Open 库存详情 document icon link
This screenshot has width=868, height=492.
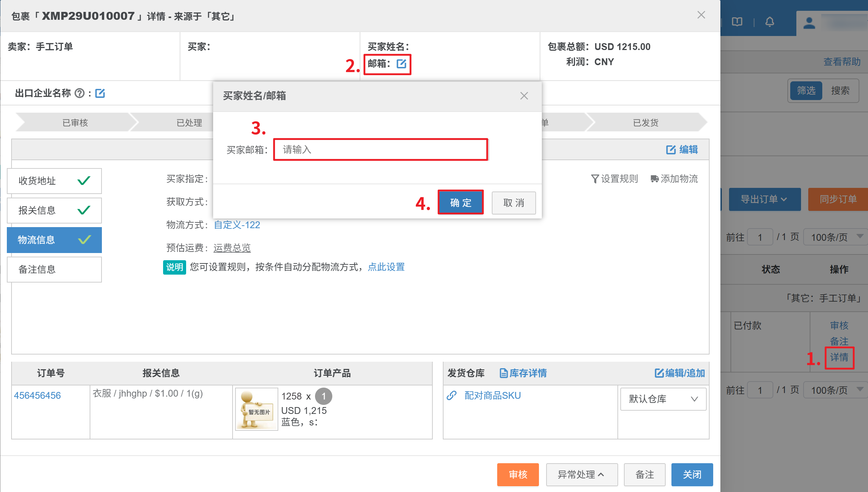pyautogui.click(x=503, y=373)
